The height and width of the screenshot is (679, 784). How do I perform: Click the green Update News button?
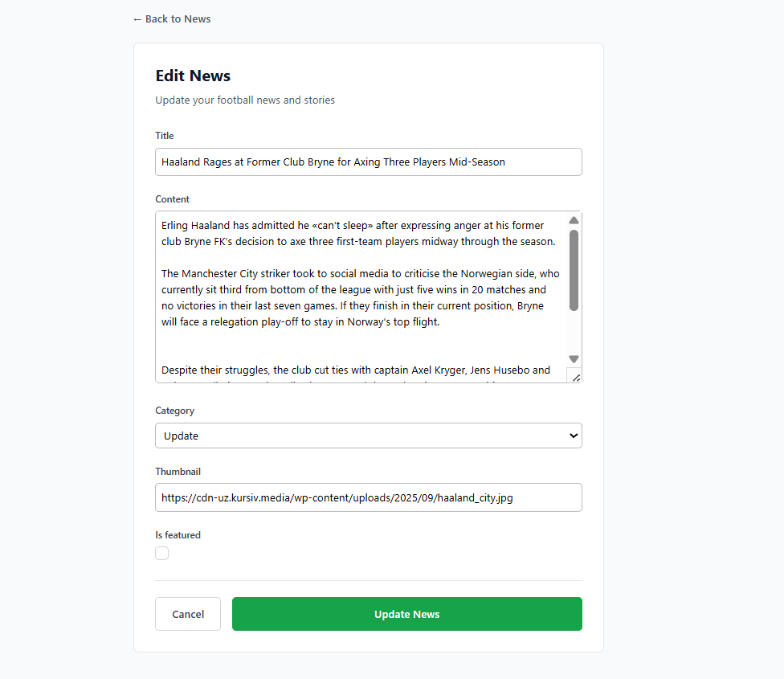click(x=406, y=614)
